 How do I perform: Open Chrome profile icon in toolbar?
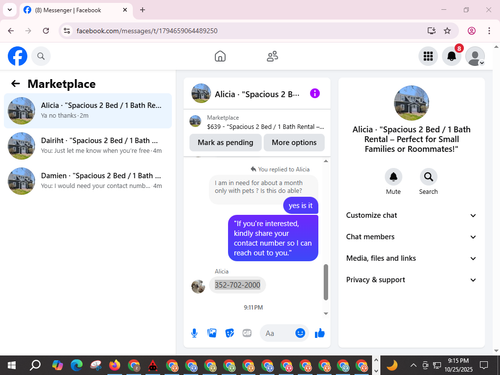[471, 31]
